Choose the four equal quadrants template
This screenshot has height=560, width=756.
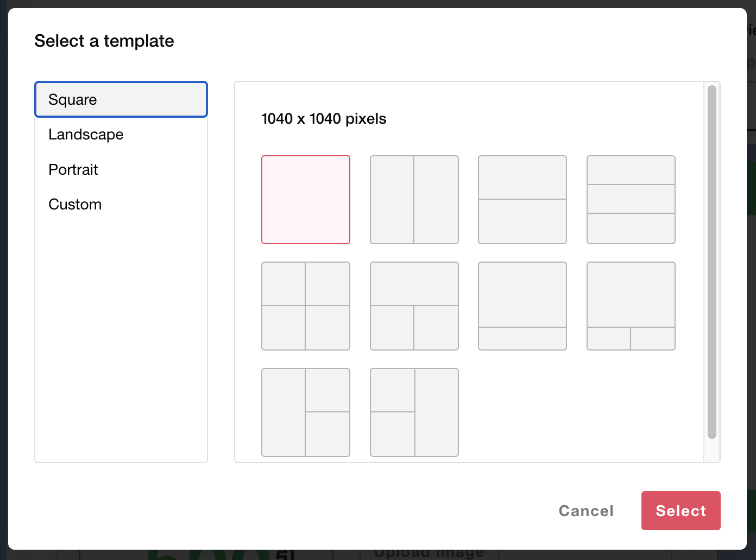coord(306,306)
